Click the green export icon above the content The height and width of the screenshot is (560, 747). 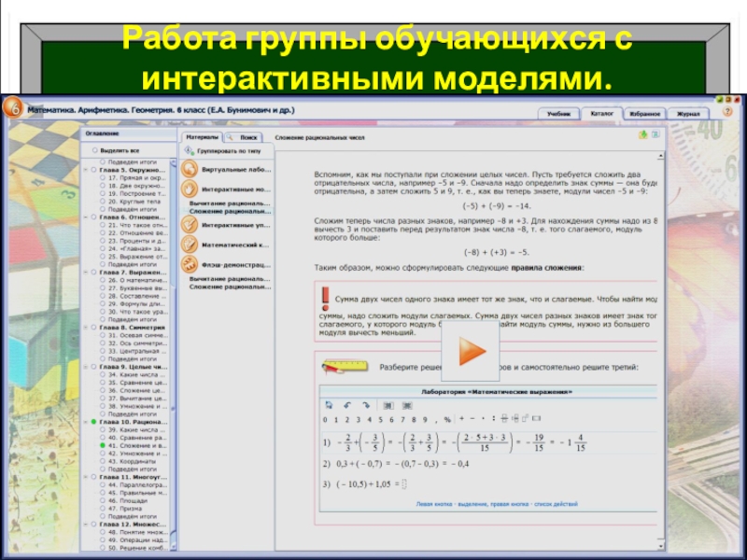[642, 134]
